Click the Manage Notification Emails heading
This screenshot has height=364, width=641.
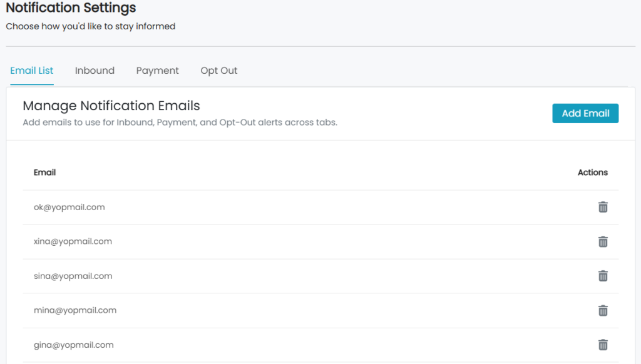point(111,106)
